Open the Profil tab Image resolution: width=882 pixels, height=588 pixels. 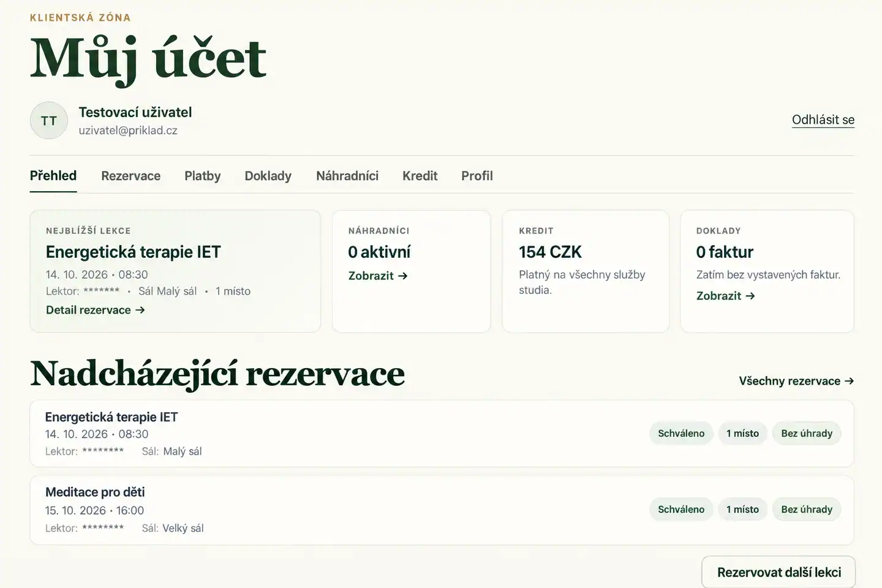(x=477, y=176)
